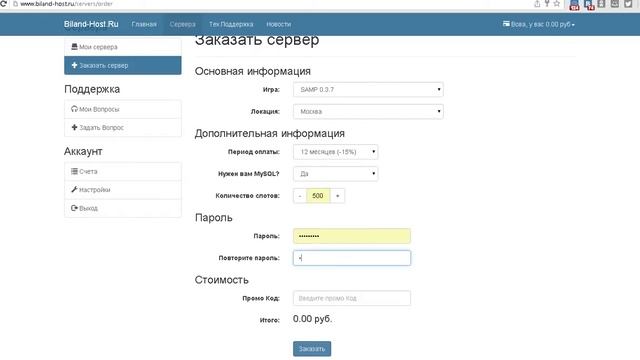The width and height of the screenshot is (640, 360).
Task: Click the headphones icon beside Мои Вопросы
Action: [74, 109]
